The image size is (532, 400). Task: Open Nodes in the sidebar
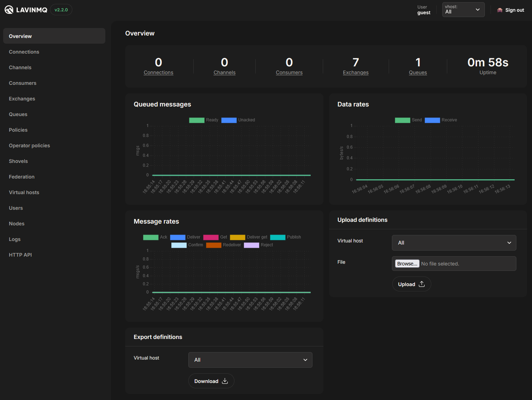point(54,224)
